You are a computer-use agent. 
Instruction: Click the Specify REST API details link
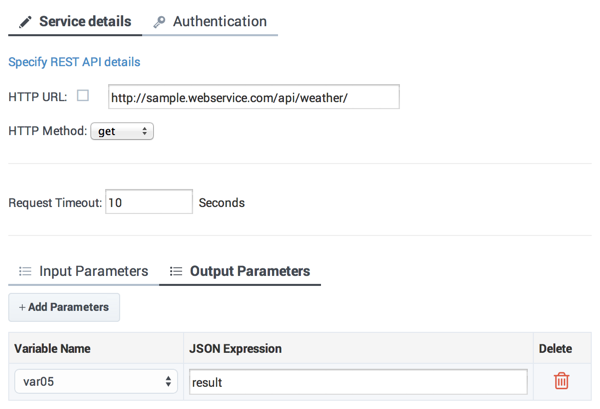(74, 62)
